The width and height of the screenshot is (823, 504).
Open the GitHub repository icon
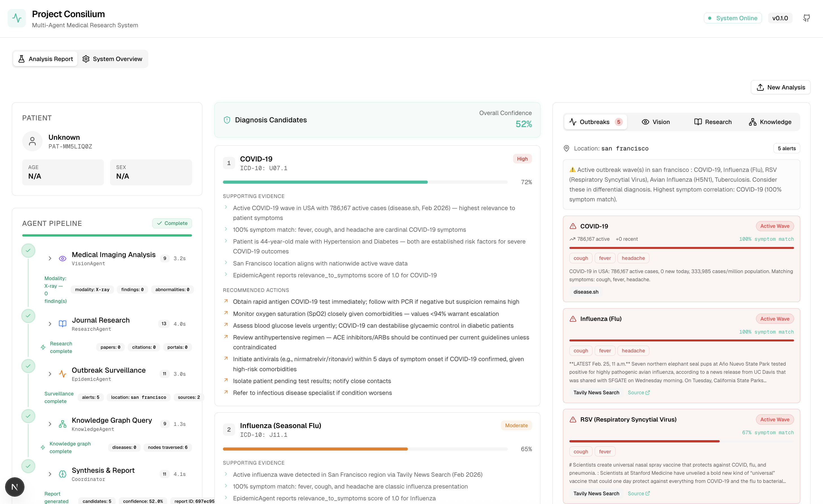tap(806, 18)
